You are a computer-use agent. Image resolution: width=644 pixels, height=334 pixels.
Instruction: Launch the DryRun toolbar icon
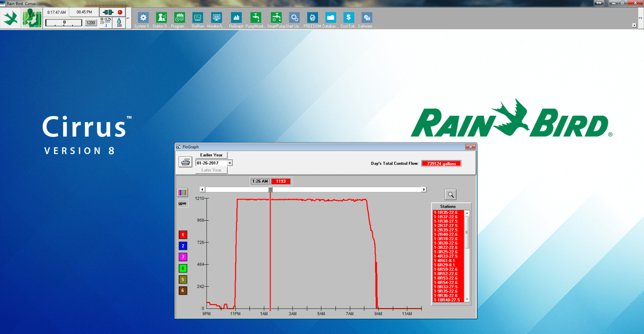click(x=198, y=18)
